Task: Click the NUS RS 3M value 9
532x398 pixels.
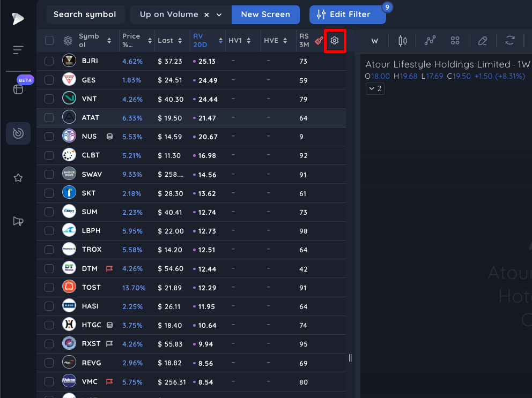Action: (x=301, y=137)
